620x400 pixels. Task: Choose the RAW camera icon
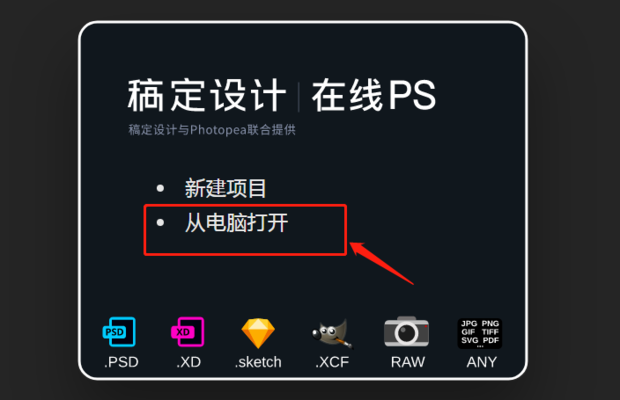pos(406,331)
